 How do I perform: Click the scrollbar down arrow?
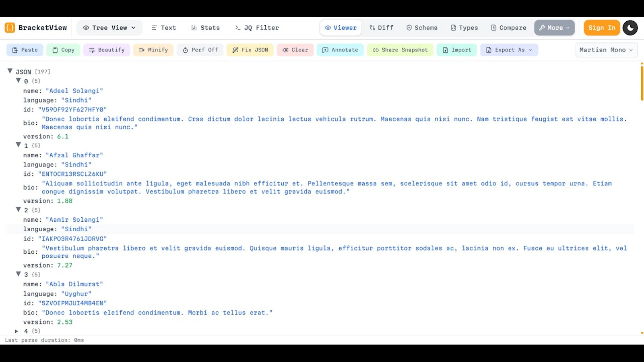coord(642,333)
